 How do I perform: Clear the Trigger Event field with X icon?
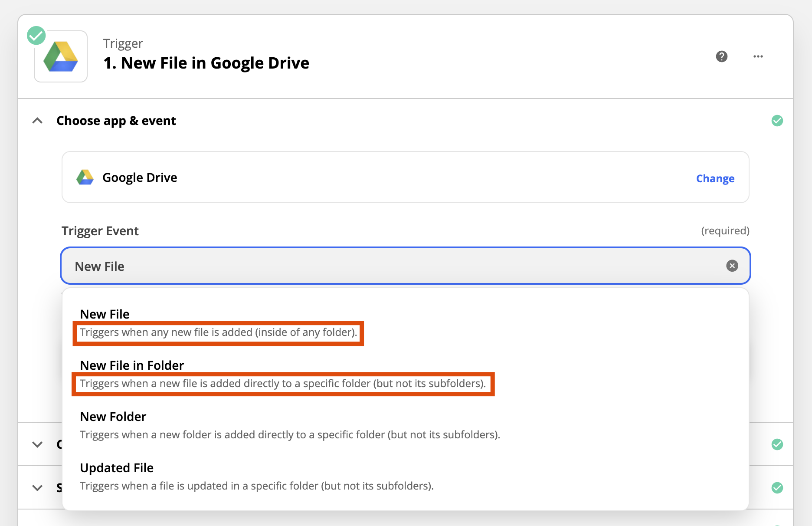pyautogui.click(x=732, y=266)
